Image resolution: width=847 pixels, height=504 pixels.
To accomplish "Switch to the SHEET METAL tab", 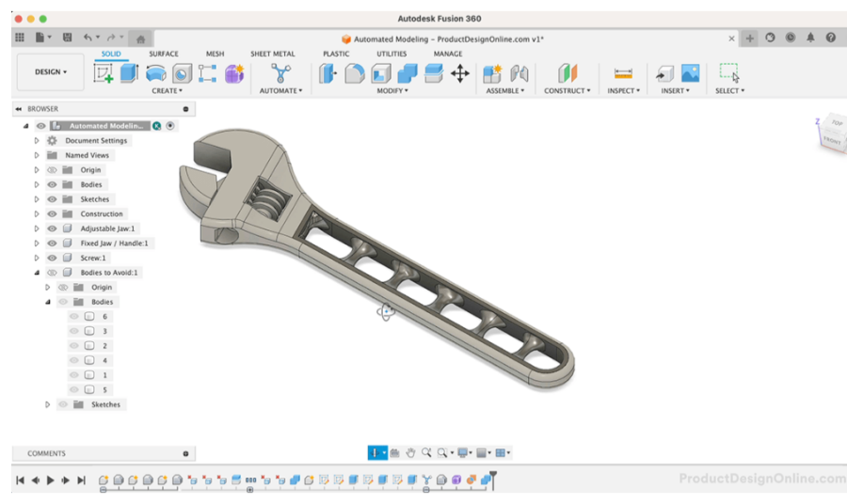I will pos(273,54).
